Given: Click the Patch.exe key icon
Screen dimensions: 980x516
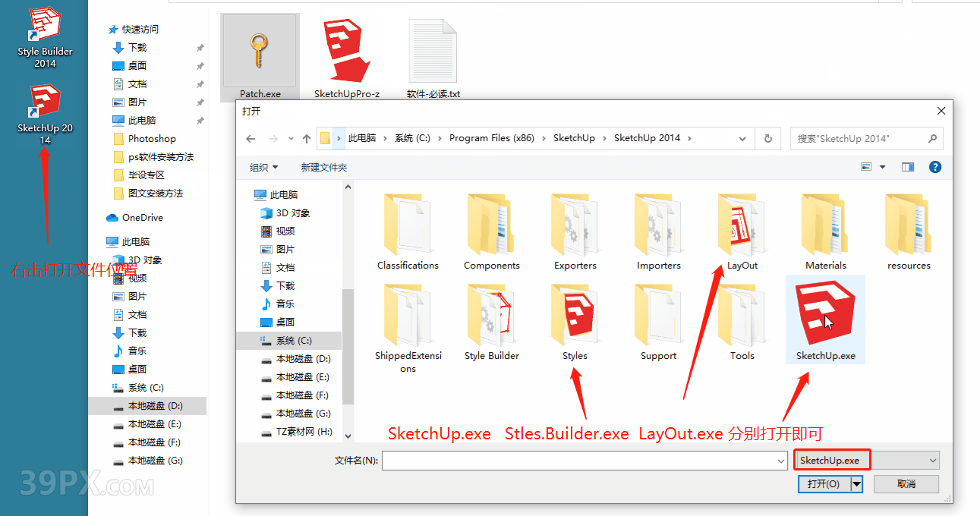Looking at the screenshot, I should point(260,52).
